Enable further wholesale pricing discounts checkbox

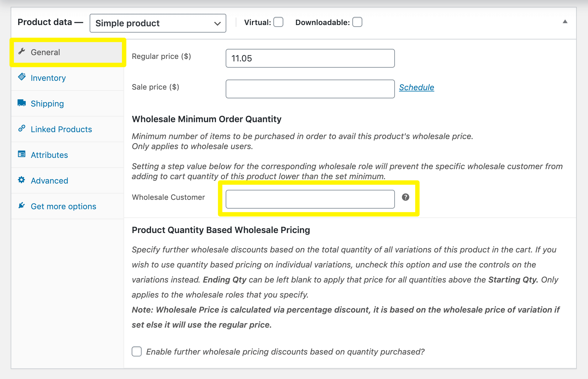137,351
